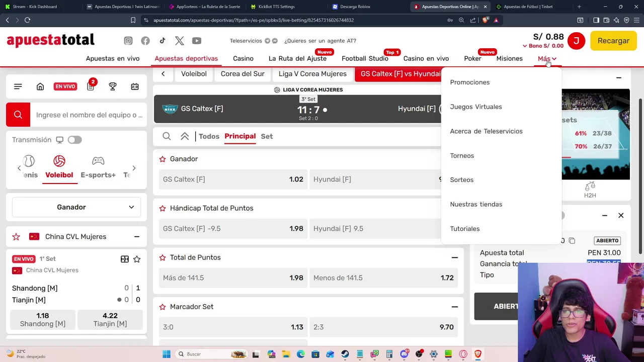
Task: Switch to the Todos markets tab
Action: click(x=209, y=136)
